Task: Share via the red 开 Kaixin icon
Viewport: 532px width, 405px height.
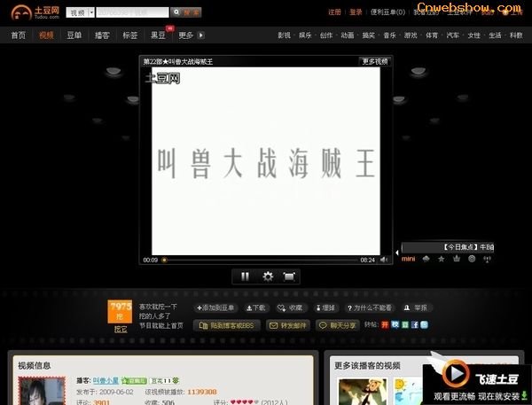Action: pos(385,325)
